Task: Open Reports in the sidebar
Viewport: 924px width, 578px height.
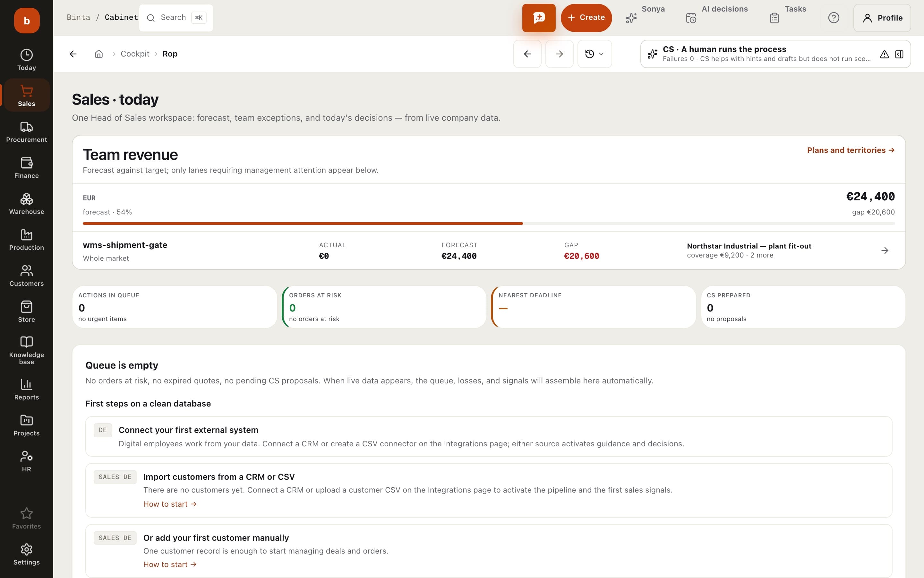Action: 26,390
